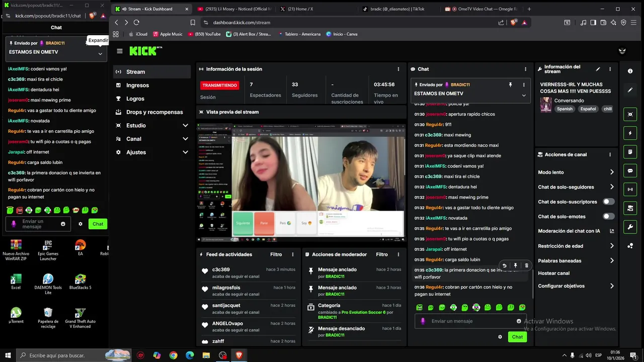Click the stream preview icon in right toolbar
The width and height of the screenshot is (644, 362).
point(630,115)
